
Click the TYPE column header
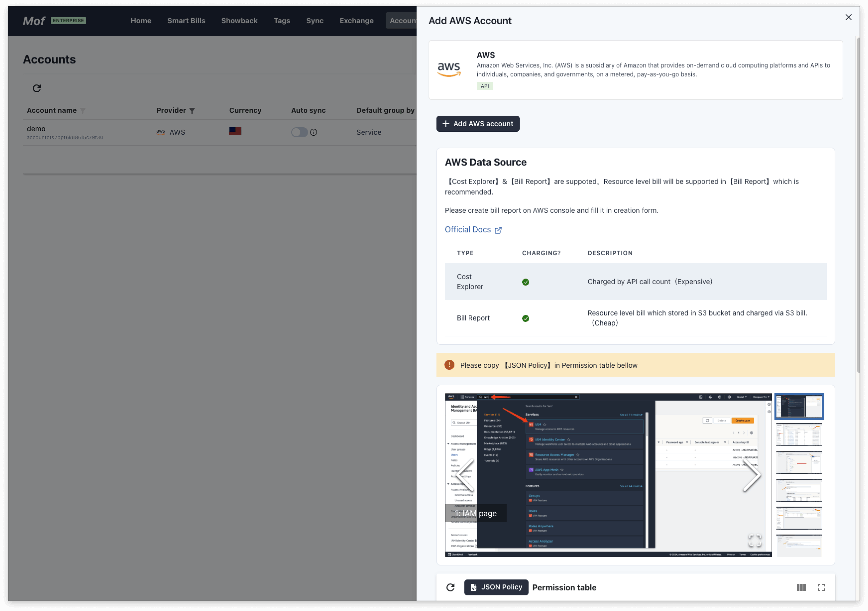click(x=465, y=253)
